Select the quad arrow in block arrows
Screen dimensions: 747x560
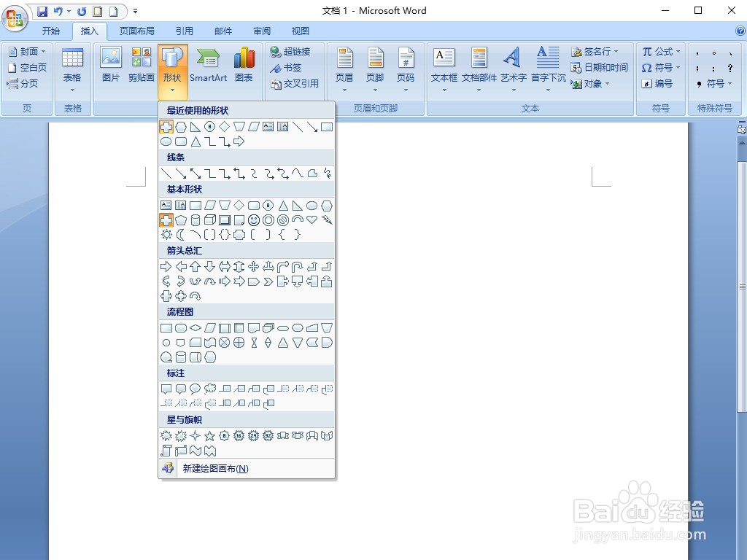click(254, 267)
